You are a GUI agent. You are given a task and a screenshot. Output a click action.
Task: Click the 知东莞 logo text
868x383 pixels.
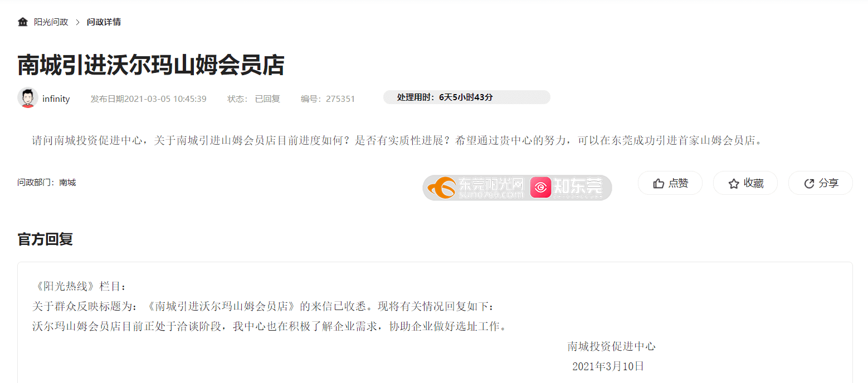pyautogui.click(x=578, y=188)
